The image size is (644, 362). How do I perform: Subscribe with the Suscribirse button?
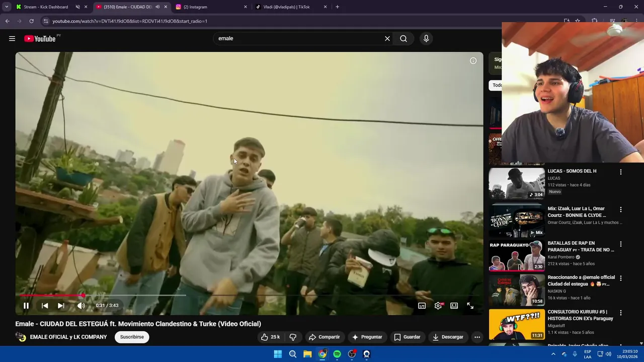click(x=132, y=337)
